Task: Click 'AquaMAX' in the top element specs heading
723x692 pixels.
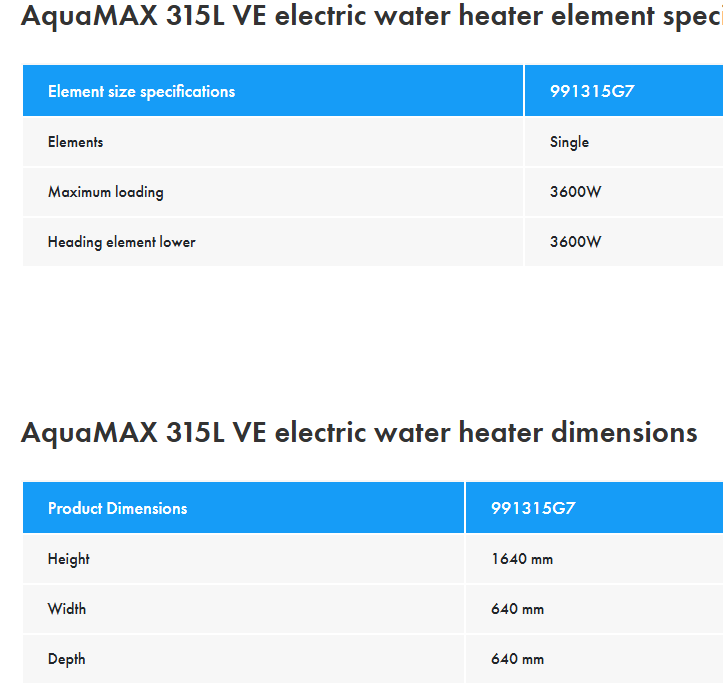Action: (88, 17)
